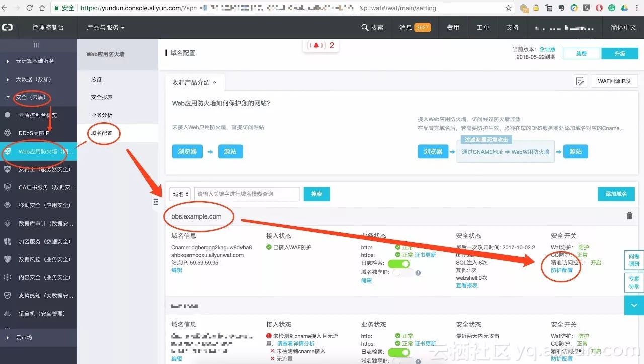
Task: Click the search magnifier icon in top bar
Action: [365, 27]
